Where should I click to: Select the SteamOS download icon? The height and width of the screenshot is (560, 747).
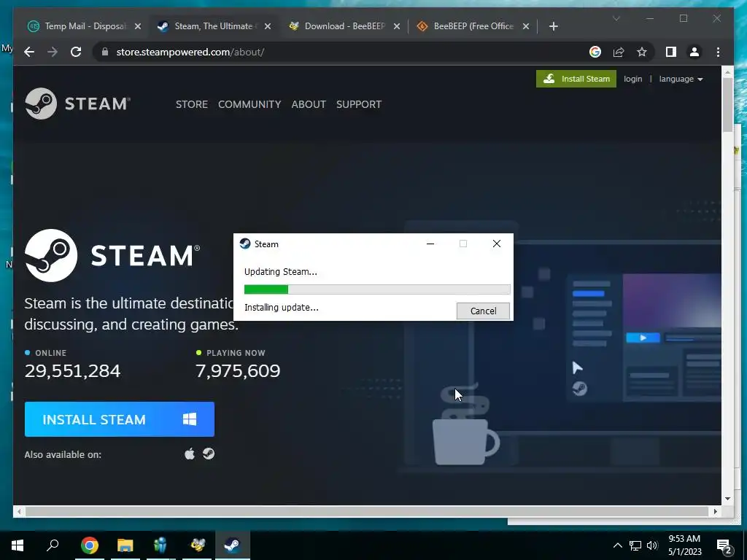pos(209,454)
